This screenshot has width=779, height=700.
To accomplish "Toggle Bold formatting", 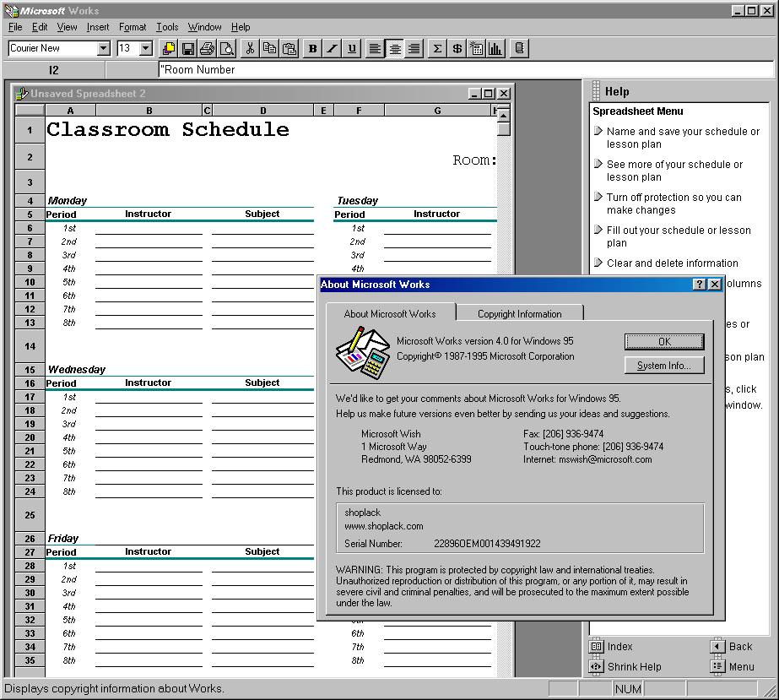I will tap(312, 48).
